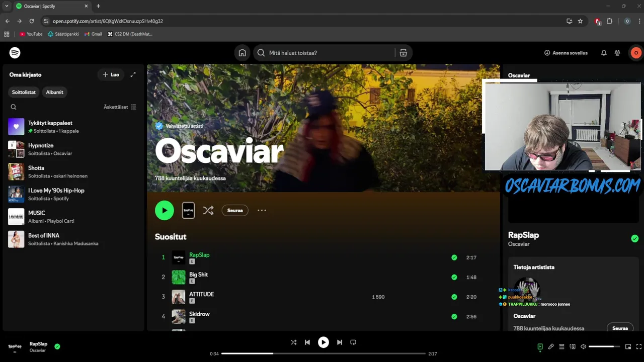The image size is (644, 362).
Task: Search within the library magnifier icon
Action: [14, 107]
